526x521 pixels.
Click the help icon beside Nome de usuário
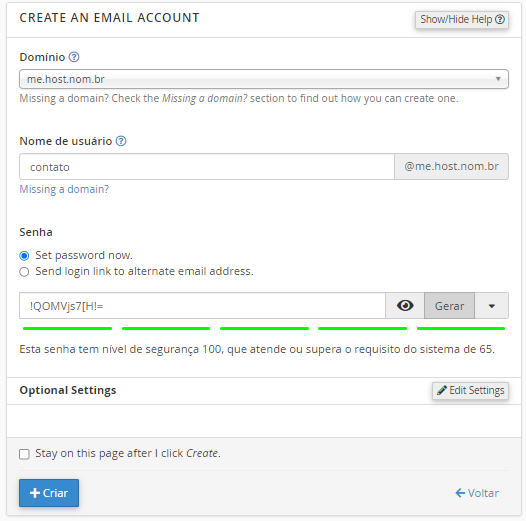click(x=121, y=141)
